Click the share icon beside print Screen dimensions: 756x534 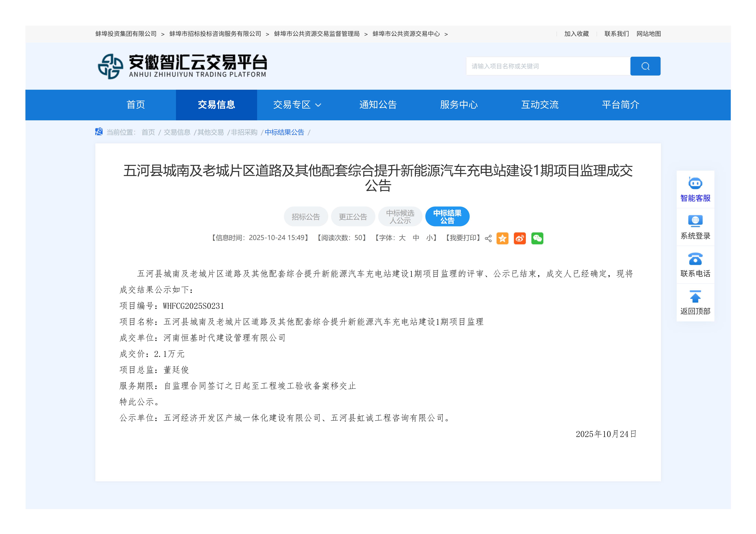[x=488, y=238]
